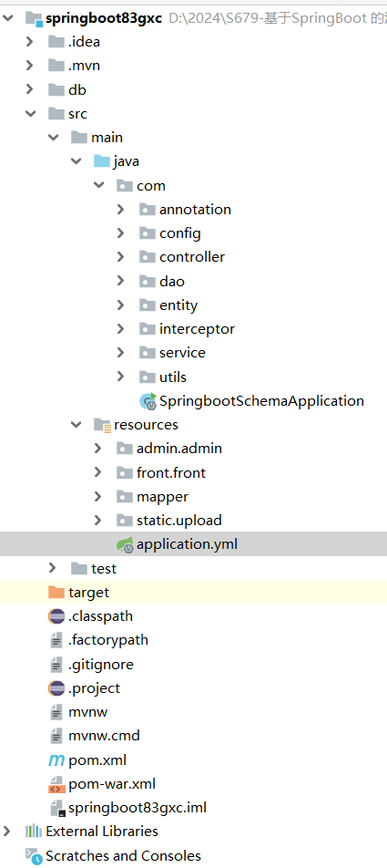Expand the entity package arrow

[x=121, y=305]
